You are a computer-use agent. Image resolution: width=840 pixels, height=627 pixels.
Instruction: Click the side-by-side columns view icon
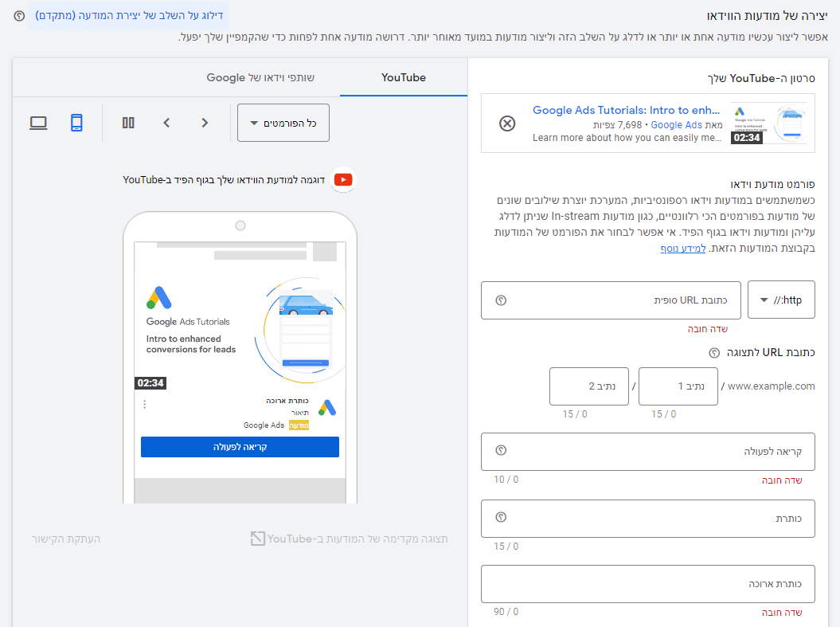click(x=128, y=123)
